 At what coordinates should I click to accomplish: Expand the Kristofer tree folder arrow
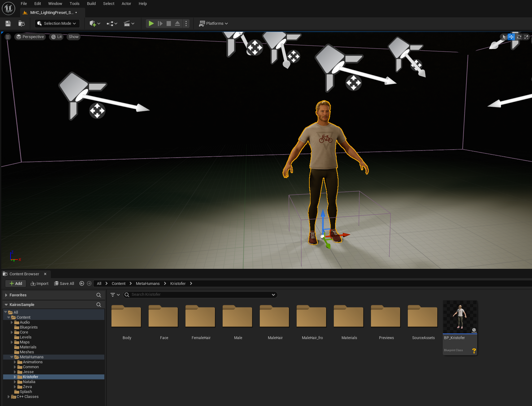15,377
